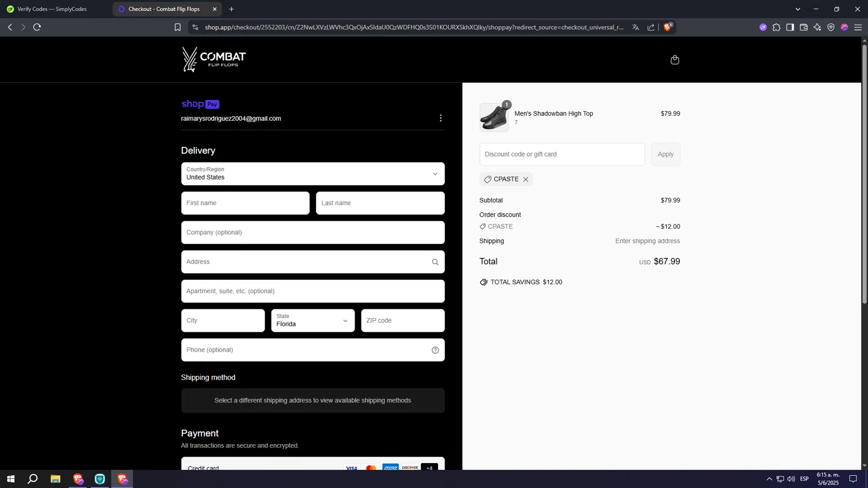
Task: Expand the State dropdown showing Florida
Action: pyautogui.click(x=313, y=321)
